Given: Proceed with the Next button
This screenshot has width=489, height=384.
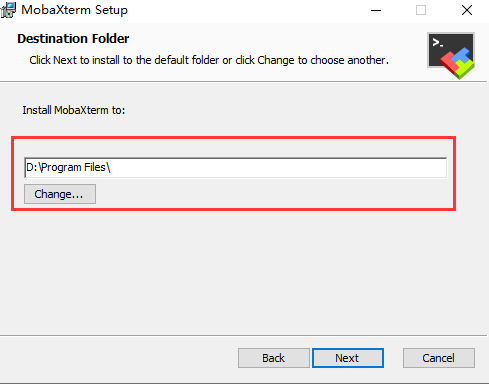Looking at the screenshot, I should tap(348, 358).
